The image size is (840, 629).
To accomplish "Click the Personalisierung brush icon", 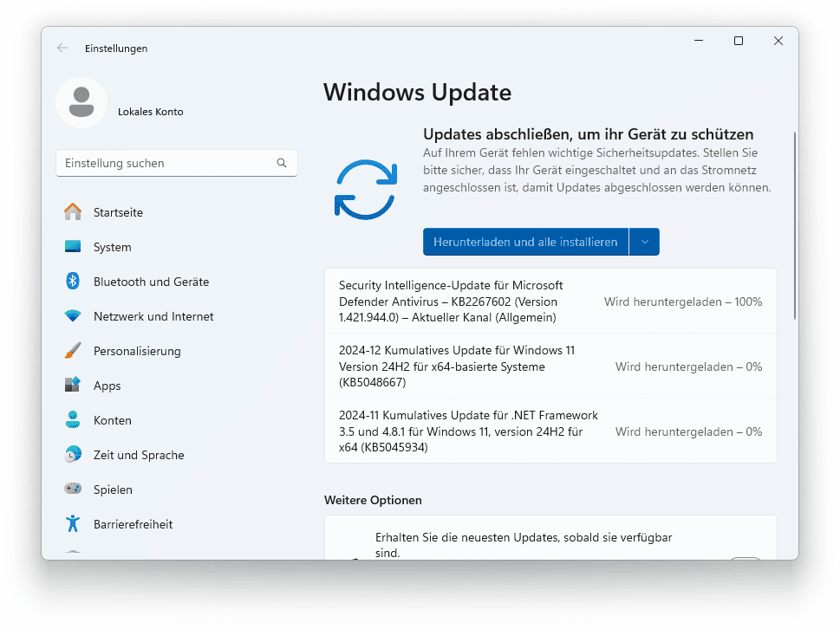I will click(x=73, y=351).
